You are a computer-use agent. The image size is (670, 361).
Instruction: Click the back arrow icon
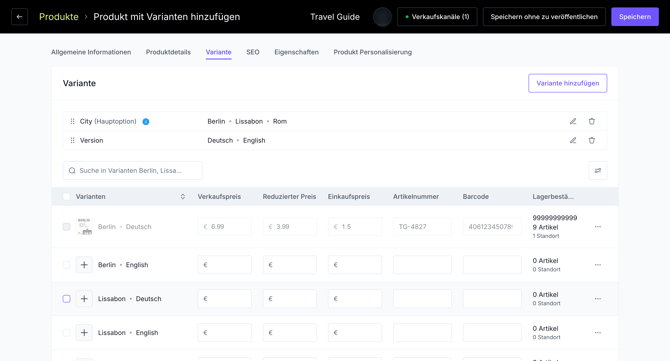click(19, 17)
